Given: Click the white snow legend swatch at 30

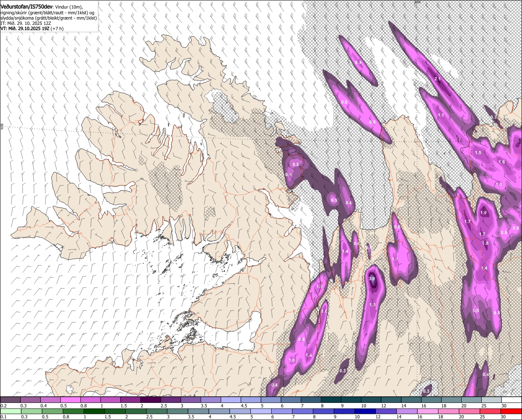Looking at the screenshot, I should pos(512,400).
